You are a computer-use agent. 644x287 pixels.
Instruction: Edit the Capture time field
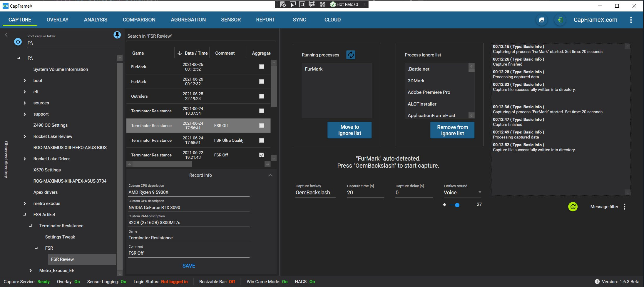click(365, 193)
